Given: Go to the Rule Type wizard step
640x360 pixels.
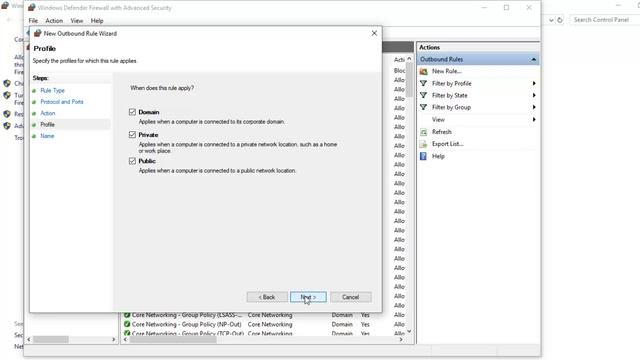Looking at the screenshot, I should click(x=52, y=90).
